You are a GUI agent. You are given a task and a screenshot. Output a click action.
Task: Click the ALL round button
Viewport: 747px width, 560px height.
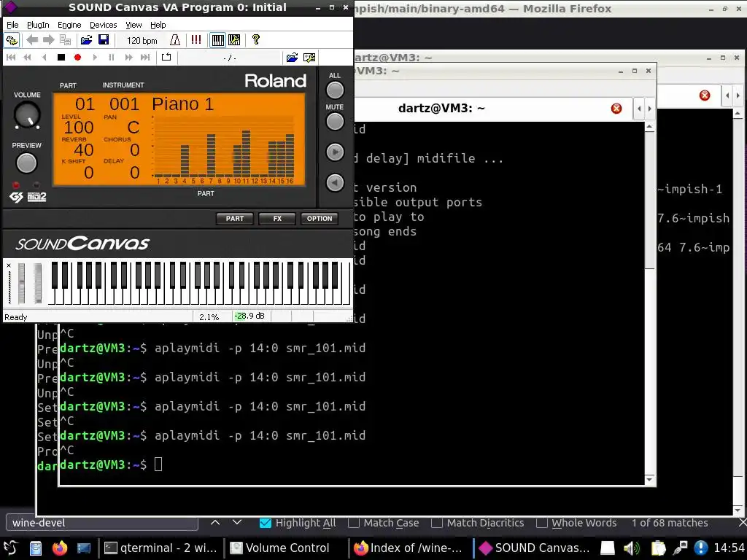tap(335, 90)
